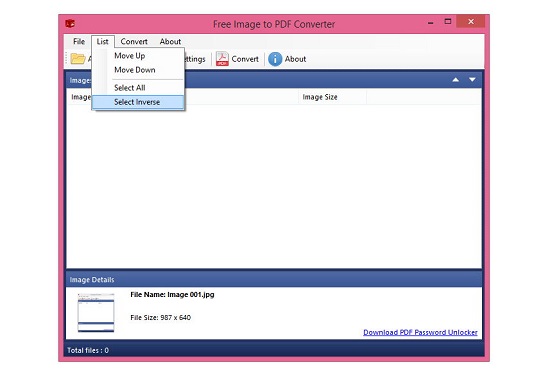Maximize the converter window
Viewport: 550px width, 390px height.
pyautogui.click(x=448, y=22)
